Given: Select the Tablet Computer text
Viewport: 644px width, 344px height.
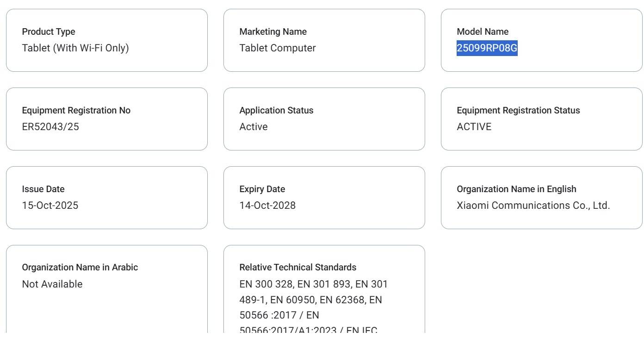Looking at the screenshot, I should point(278,48).
